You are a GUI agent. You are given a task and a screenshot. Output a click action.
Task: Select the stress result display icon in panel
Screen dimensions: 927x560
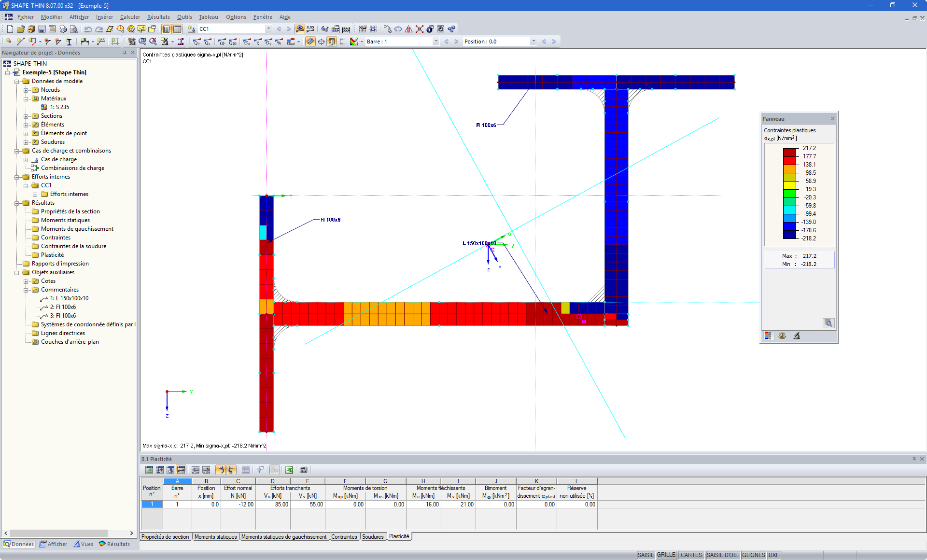point(769,336)
